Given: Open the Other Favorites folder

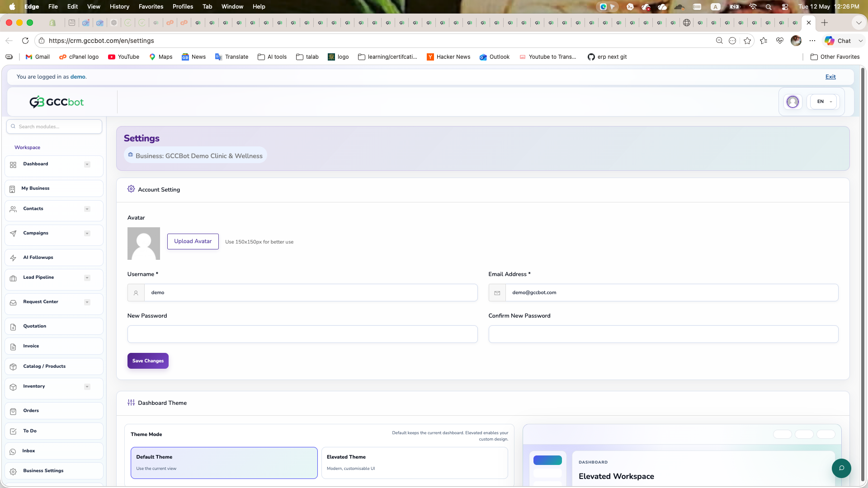Looking at the screenshot, I should pos(835,57).
